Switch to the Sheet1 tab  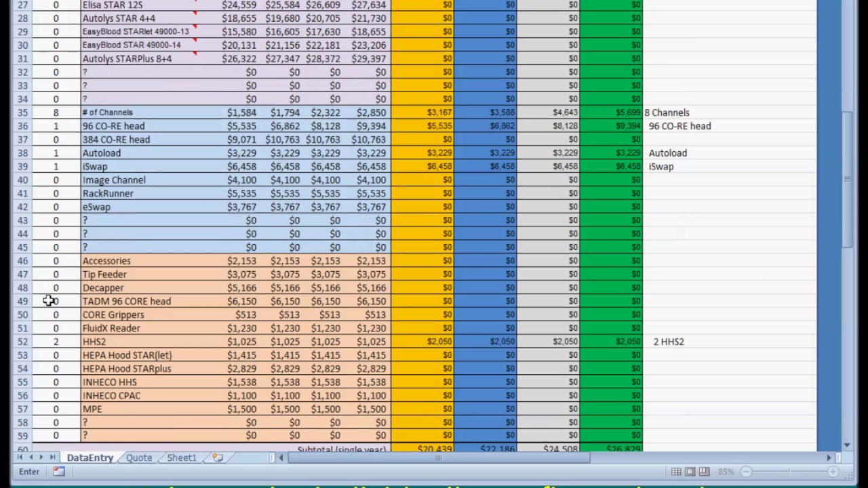pos(182,458)
